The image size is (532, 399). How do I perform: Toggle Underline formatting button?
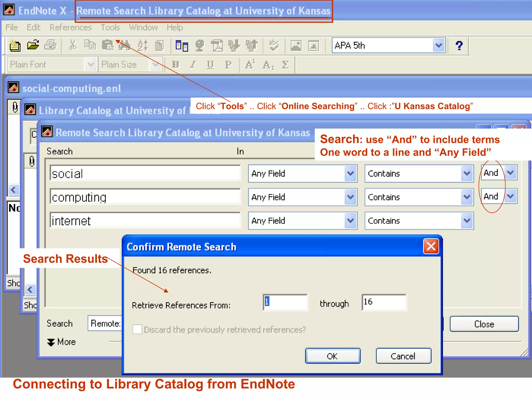(x=210, y=64)
